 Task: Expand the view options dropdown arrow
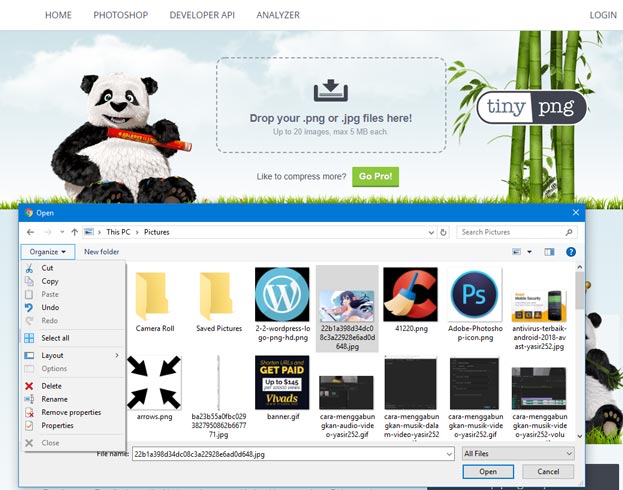click(529, 252)
